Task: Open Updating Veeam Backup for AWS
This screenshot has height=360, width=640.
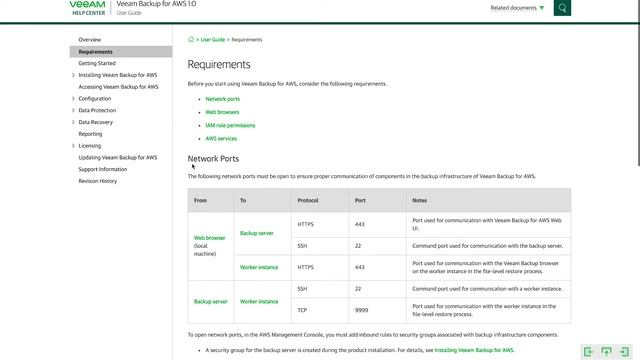Action: (x=118, y=158)
